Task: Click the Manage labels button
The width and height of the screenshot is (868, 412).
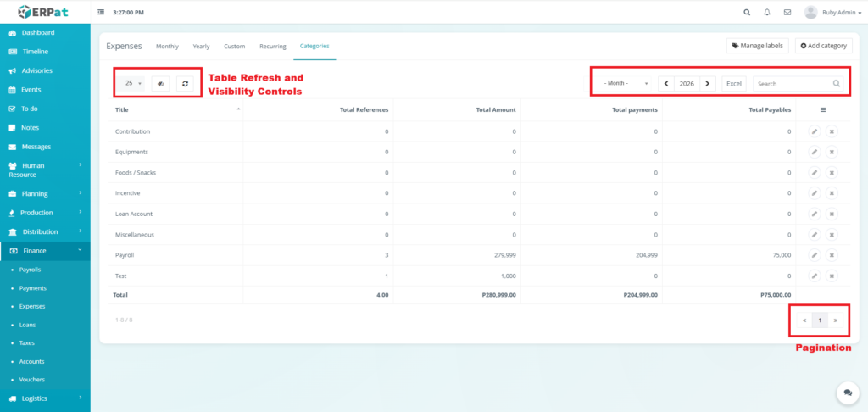Action: click(x=758, y=46)
